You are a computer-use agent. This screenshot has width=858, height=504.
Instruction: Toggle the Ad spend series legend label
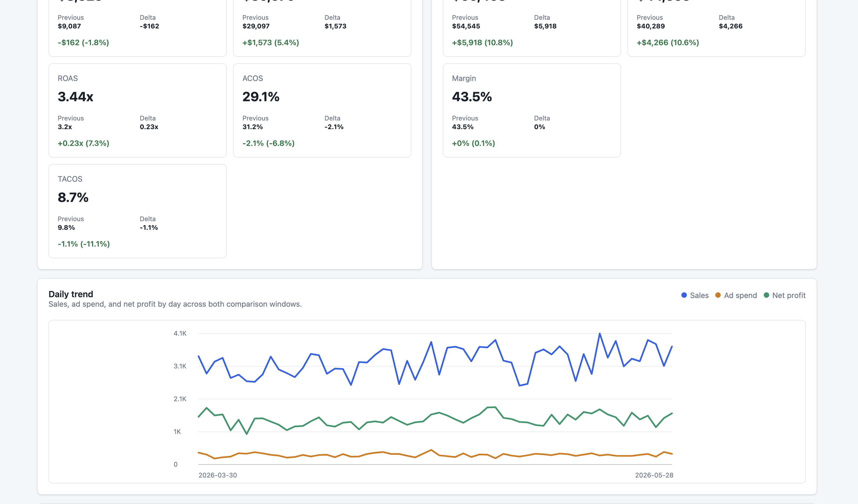(740, 295)
